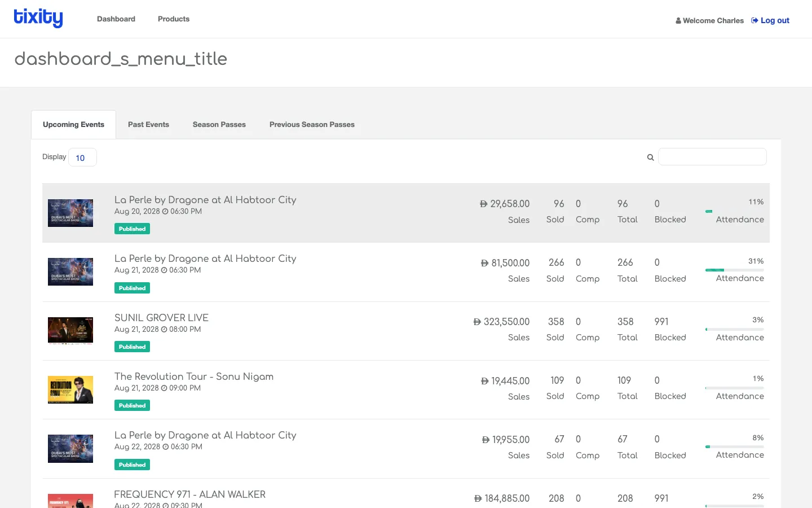The width and height of the screenshot is (812, 508).
Task: Click the 19,955.00 sales amount
Action: coord(506,440)
